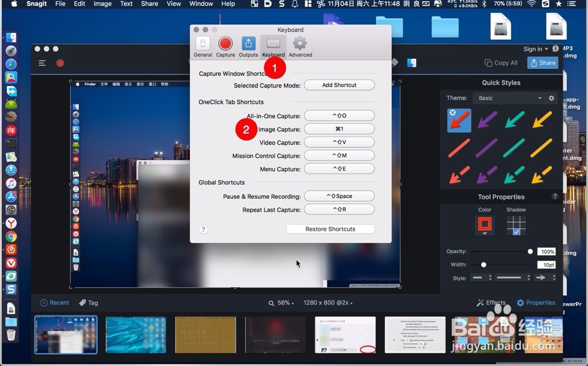Screen dimensions: 588x366
Task: Open the Capture preferences tab
Action: pyautogui.click(x=225, y=47)
